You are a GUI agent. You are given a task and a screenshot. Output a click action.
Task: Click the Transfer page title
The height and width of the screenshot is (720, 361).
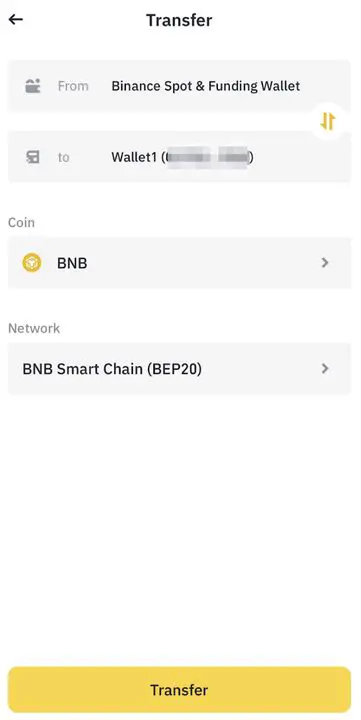[179, 20]
